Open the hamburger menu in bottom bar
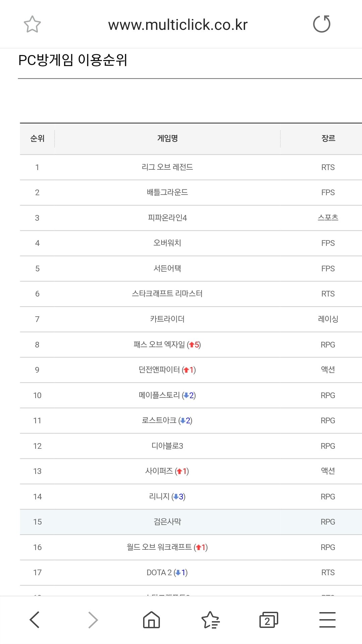362x644 pixels. (x=327, y=620)
